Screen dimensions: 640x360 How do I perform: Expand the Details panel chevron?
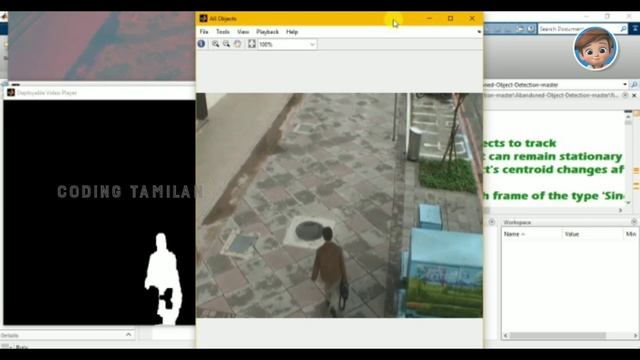click(x=129, y=335)
